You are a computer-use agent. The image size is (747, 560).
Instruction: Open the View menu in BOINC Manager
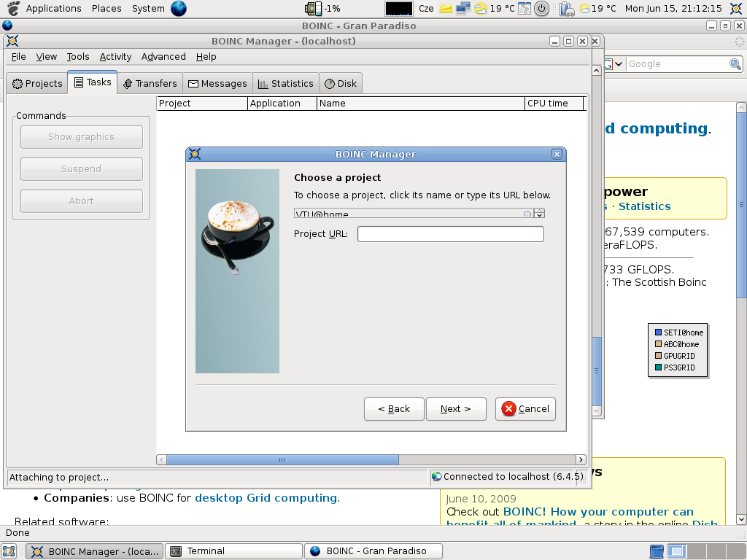tap(46, 57)
